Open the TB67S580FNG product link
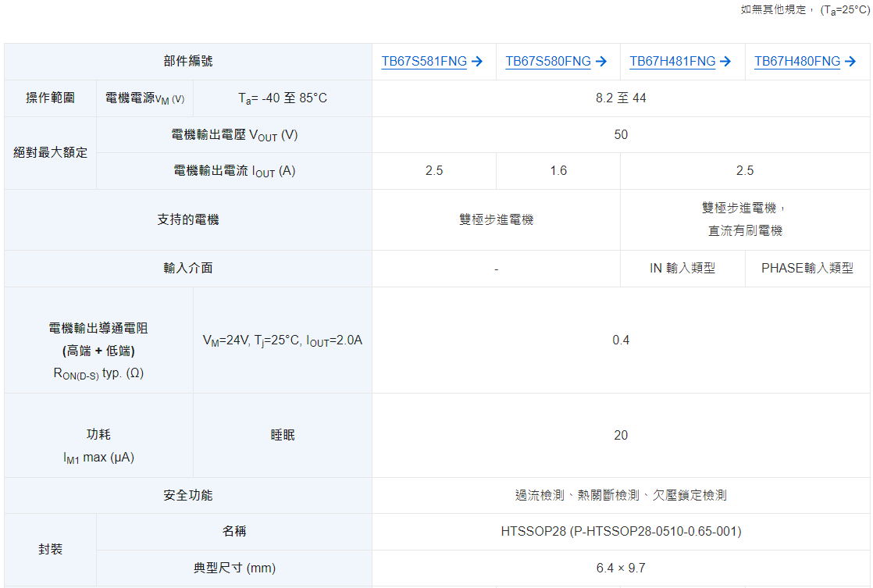The image size is (873, 588). point(547,62)
